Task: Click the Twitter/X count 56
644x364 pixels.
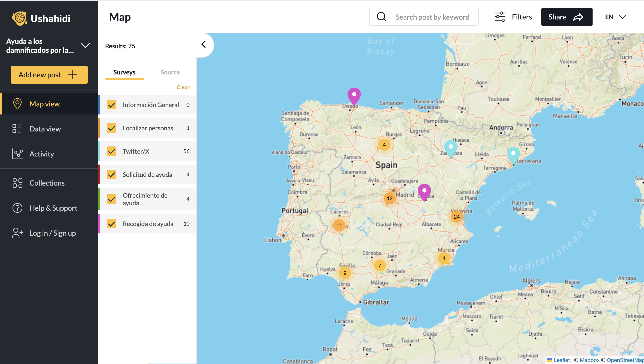Action: point(186,151)
